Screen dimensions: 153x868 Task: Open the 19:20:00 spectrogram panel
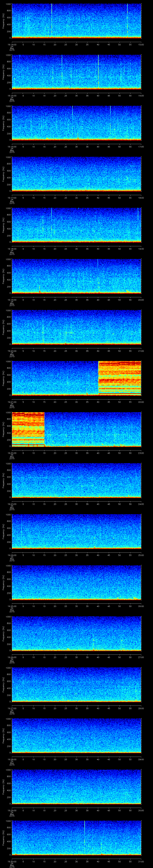(x=76, y=327)
